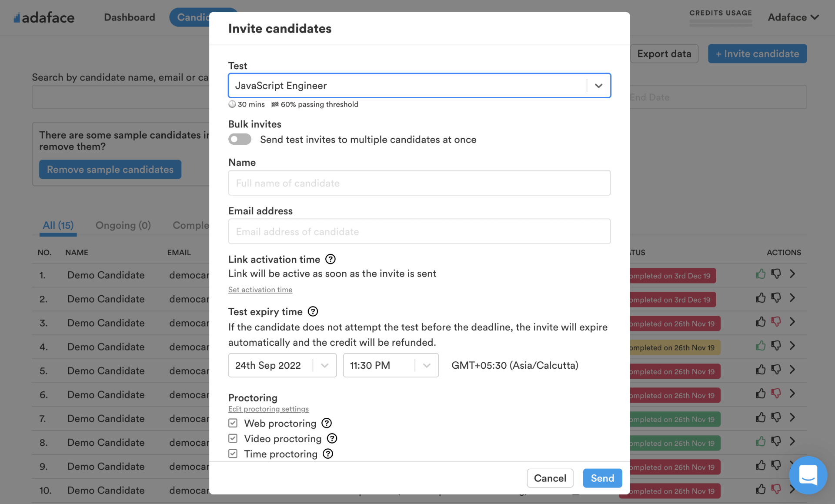
Task: Click thumbs up for candidate 1
Action: [761, 274]
